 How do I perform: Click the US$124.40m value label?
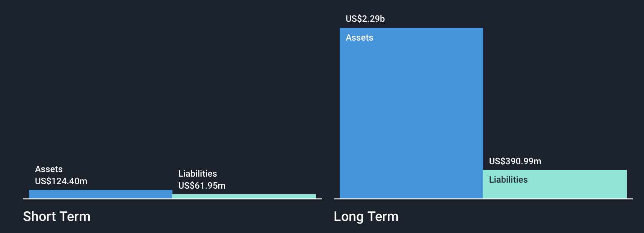pyautogui.click(x=61, y=181)
